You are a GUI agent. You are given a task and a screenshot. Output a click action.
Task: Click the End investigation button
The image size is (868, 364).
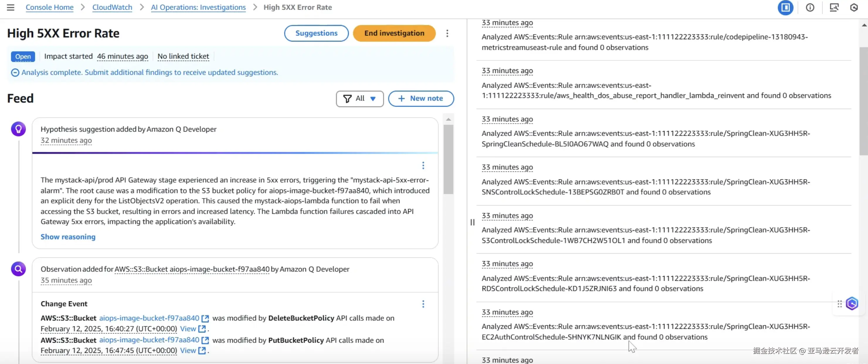click(x=394, y=33)
